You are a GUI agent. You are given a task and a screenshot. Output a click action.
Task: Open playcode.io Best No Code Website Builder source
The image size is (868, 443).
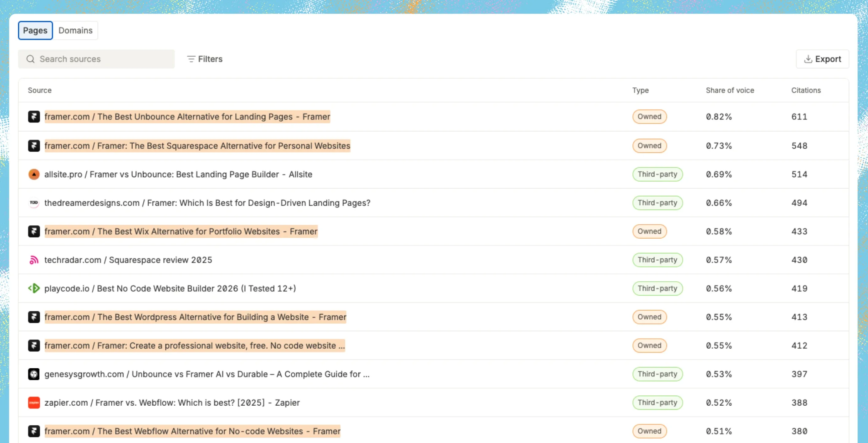click(x=170, y=288)
